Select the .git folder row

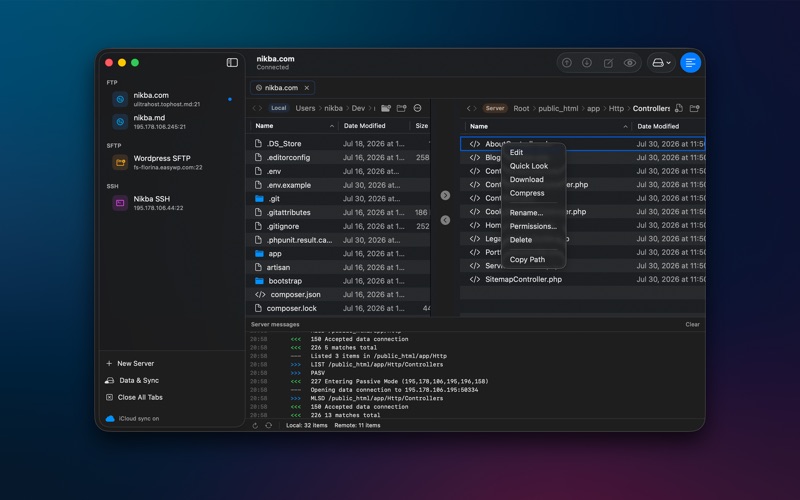point(340,199)
